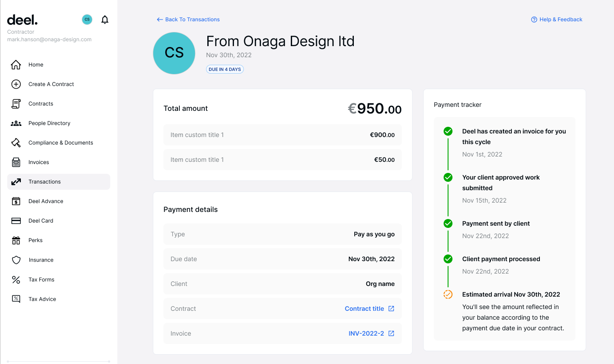The height and width of the screenshot is (364, 614).
Task: Open the Invoices menu item
Action: tap(59, 162)
